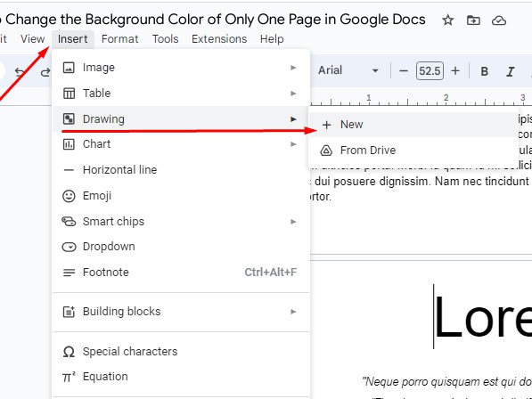
Task: Close the open Insert menu
Action: click(72, 39)
